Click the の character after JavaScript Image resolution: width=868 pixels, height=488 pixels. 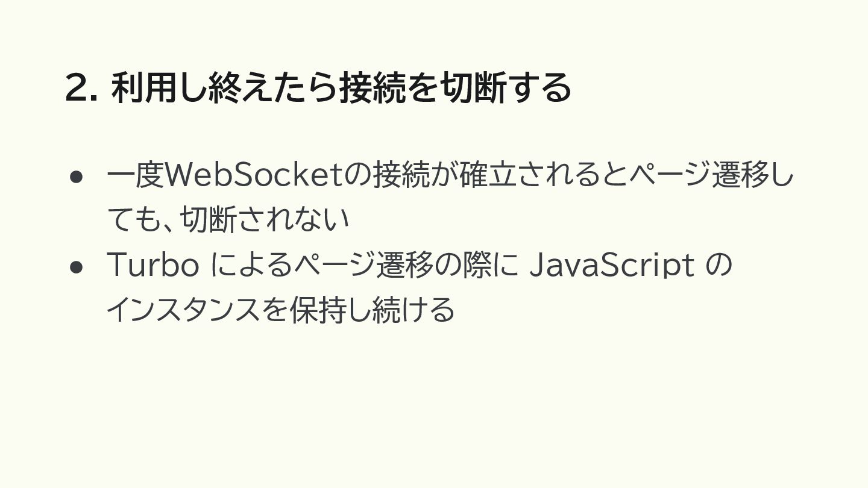point(719,266)
